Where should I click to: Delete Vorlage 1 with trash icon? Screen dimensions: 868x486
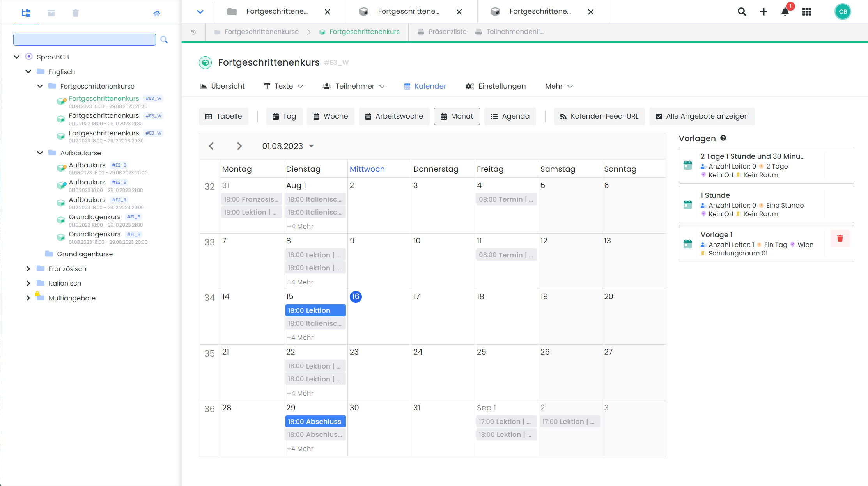tap(840, 238)
